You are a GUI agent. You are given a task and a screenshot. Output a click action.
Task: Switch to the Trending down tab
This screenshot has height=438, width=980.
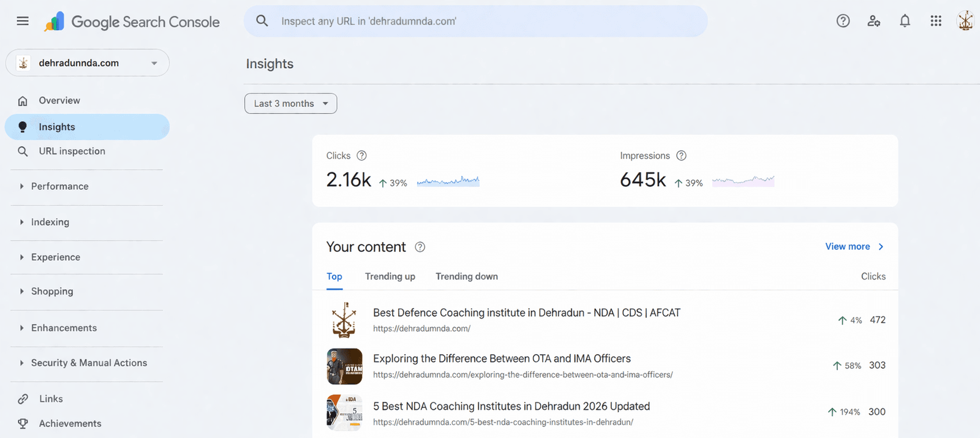pos(466,276)
